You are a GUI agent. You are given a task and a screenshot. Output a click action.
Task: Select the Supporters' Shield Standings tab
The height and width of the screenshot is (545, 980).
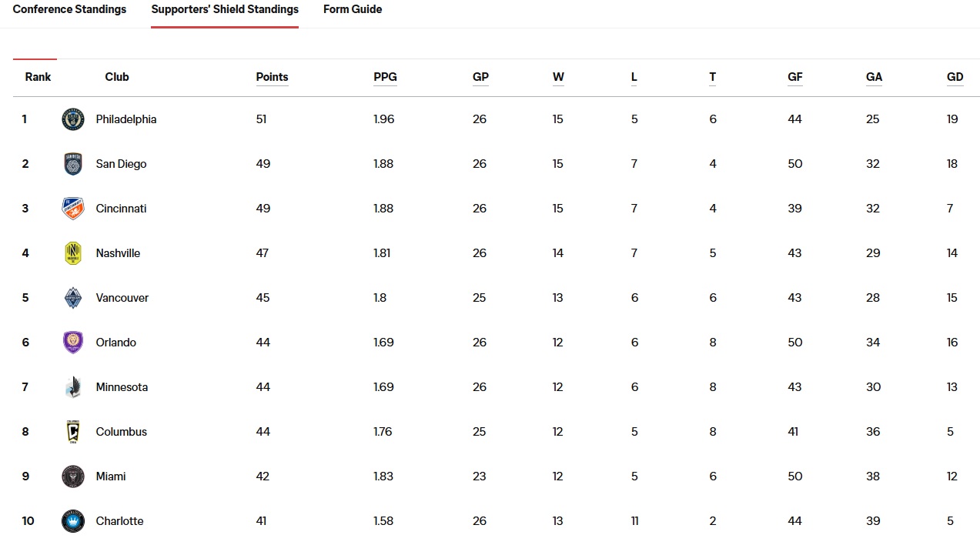225,10
